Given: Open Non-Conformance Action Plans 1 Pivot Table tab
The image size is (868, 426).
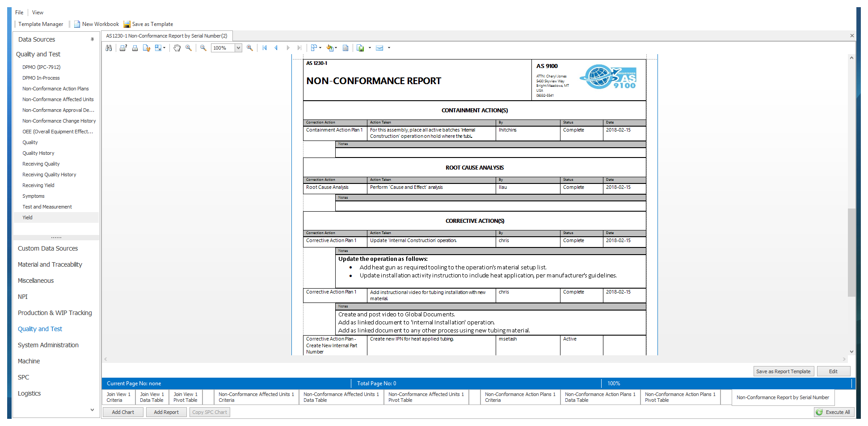Looking at the screenshot, I should pos(680,397).
